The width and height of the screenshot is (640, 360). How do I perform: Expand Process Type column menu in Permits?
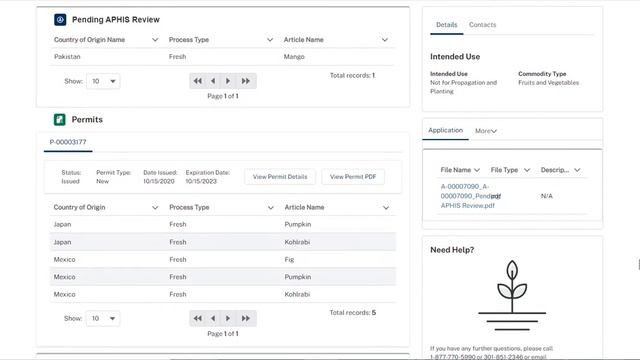pyautogui.click(x=271, y=208)
